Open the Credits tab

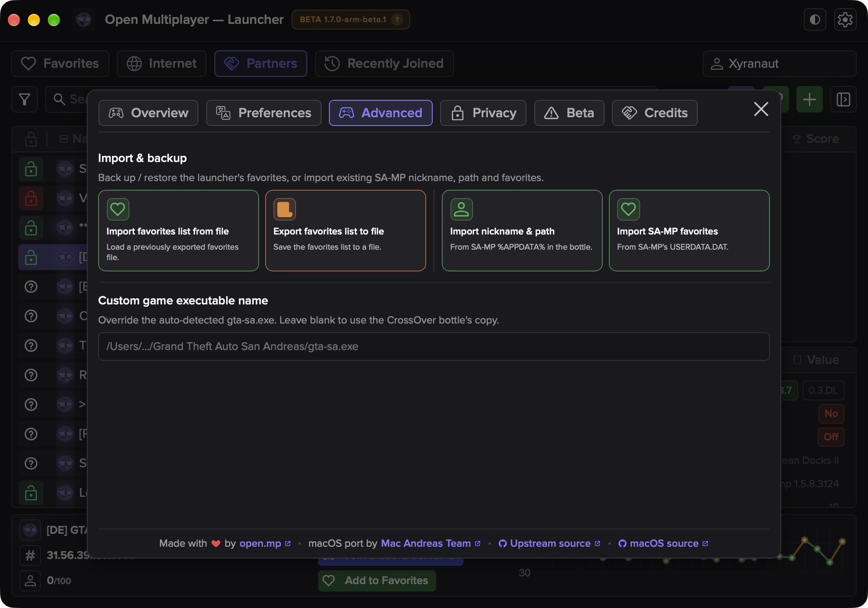[x=654, y=113]
